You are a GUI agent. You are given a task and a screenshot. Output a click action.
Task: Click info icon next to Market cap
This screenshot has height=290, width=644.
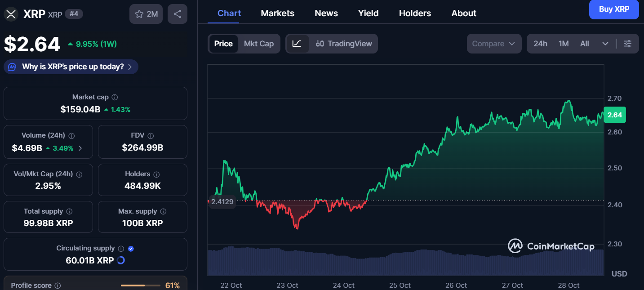[115, 97]
